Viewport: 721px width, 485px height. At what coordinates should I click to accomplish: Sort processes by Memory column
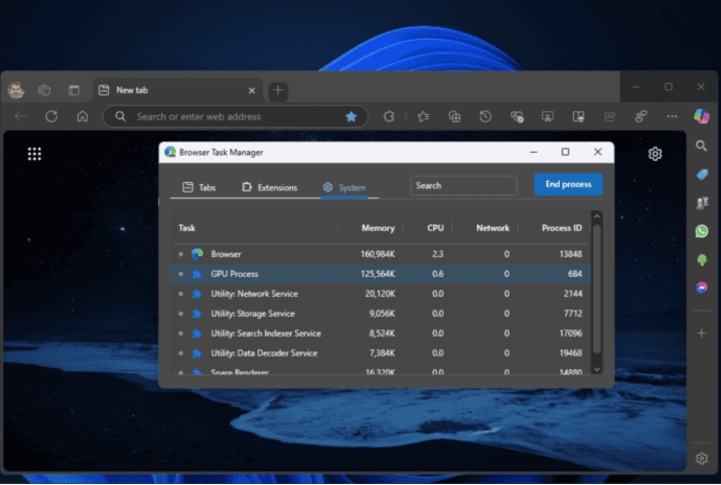[377, 228]
